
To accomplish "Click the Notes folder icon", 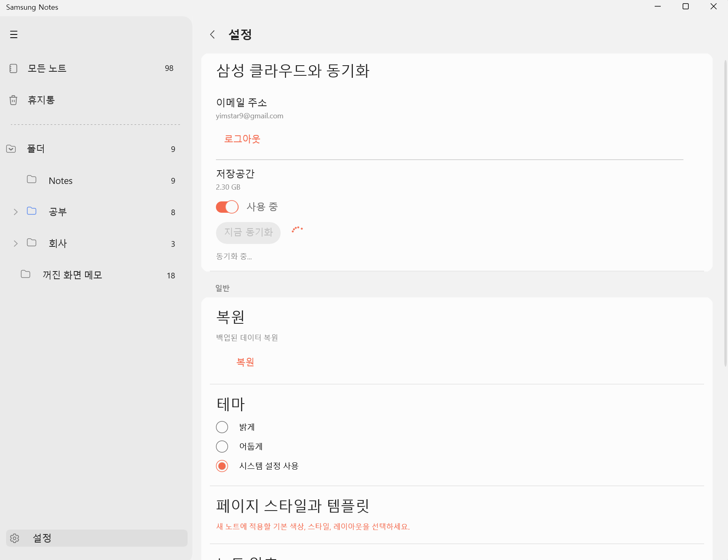I will [x=32, y=180].
